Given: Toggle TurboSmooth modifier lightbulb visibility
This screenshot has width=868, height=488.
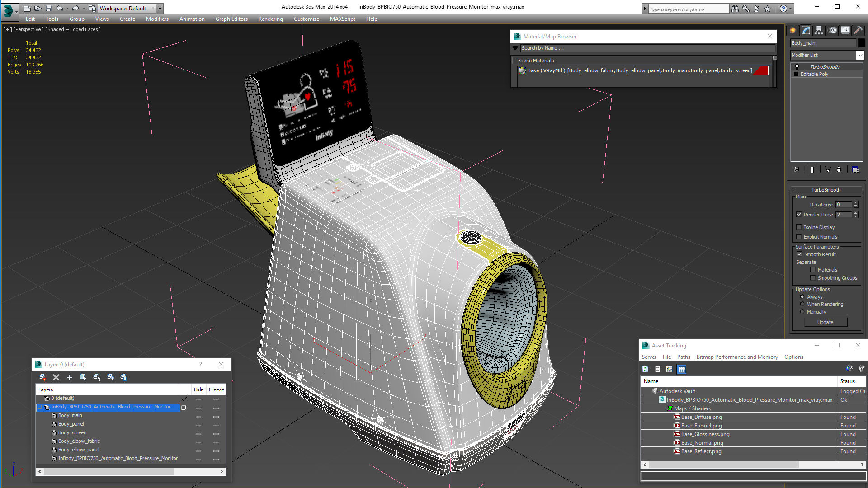Looking at the screenshot, I should tap(797, 66).
